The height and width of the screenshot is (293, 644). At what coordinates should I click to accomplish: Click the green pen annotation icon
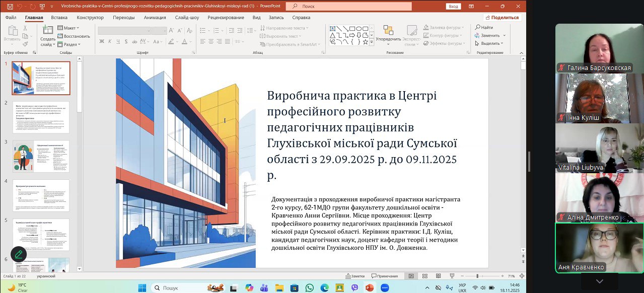19,254
